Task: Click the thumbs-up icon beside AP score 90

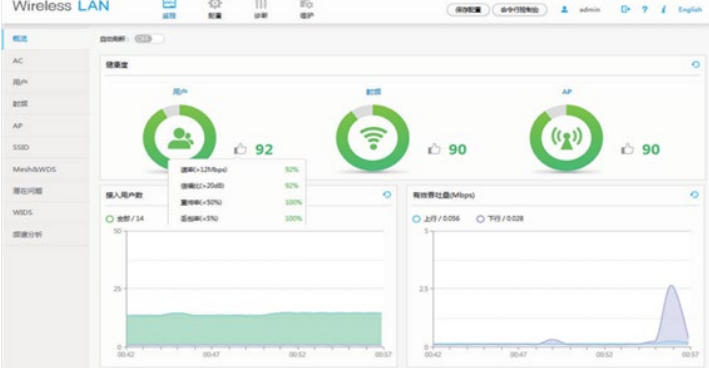Action: pos(627,149)
